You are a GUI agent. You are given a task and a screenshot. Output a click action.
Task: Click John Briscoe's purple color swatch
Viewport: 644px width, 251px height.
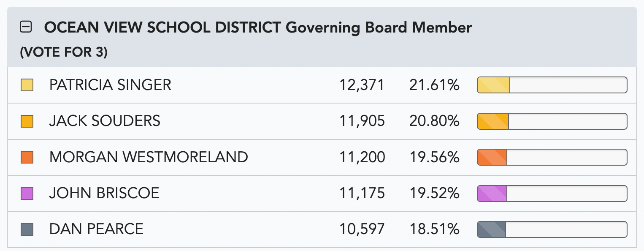[27, 193]
